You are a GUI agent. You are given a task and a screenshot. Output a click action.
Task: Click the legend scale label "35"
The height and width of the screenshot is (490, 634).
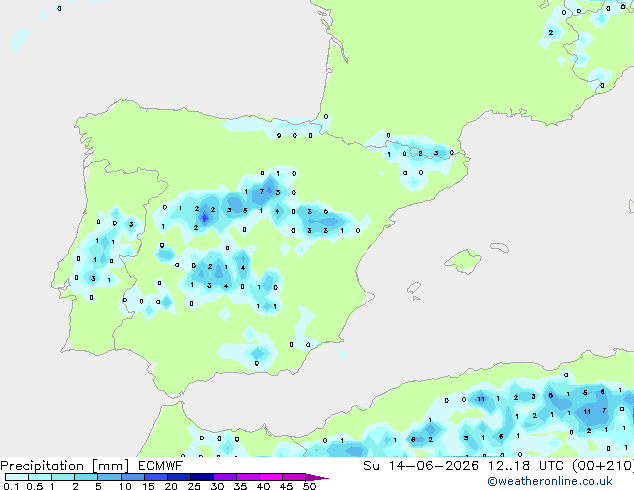(x=240, y=486)
